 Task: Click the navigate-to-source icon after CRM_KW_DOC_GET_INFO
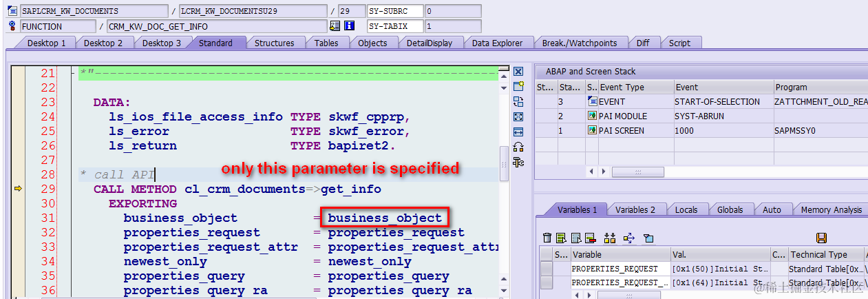(335, 26)
